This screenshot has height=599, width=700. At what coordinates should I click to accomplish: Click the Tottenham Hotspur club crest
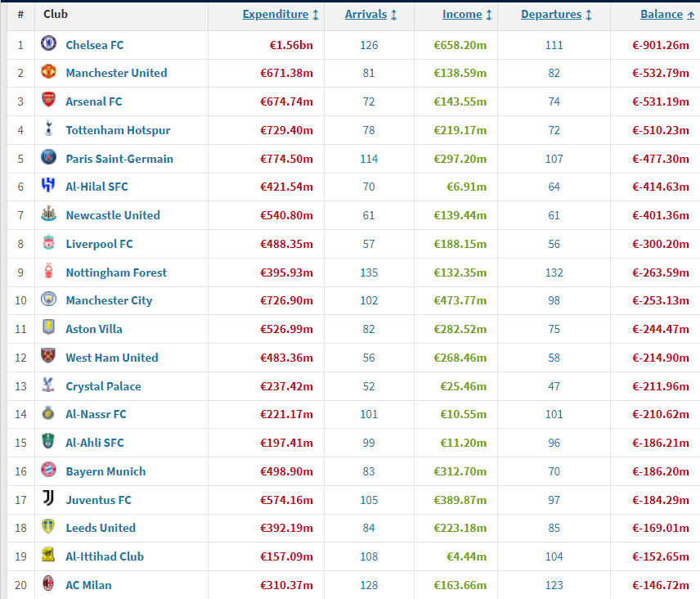click(48, 128)
